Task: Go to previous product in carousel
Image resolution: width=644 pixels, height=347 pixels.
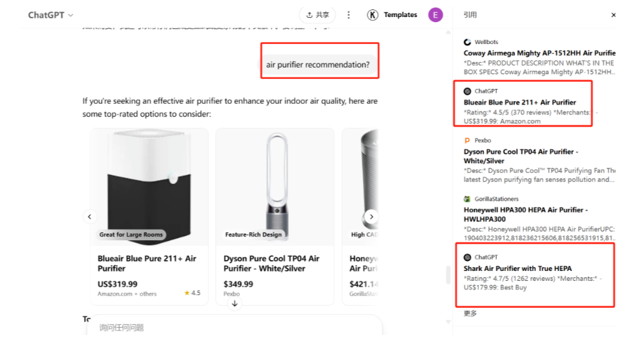Action: pos(90,217)
